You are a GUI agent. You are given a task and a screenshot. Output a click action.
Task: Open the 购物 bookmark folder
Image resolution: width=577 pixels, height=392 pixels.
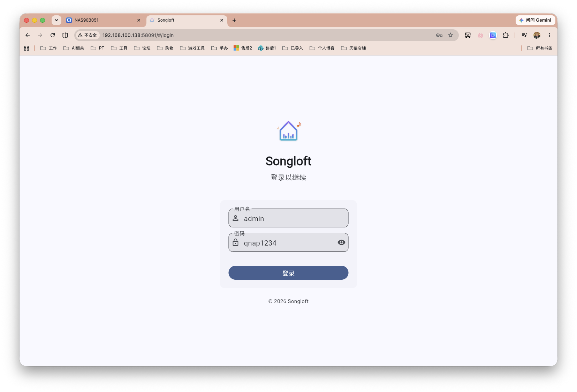point(165,48)
